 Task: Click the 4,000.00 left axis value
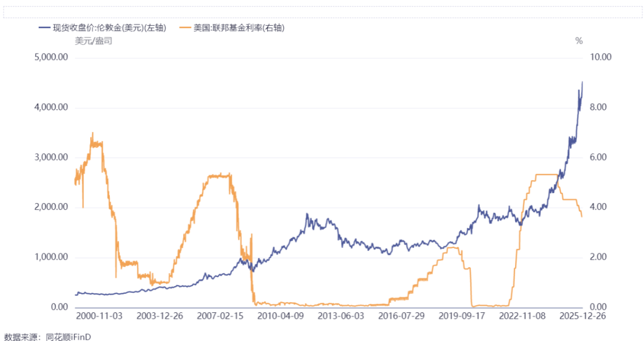[x=51, y=107]
